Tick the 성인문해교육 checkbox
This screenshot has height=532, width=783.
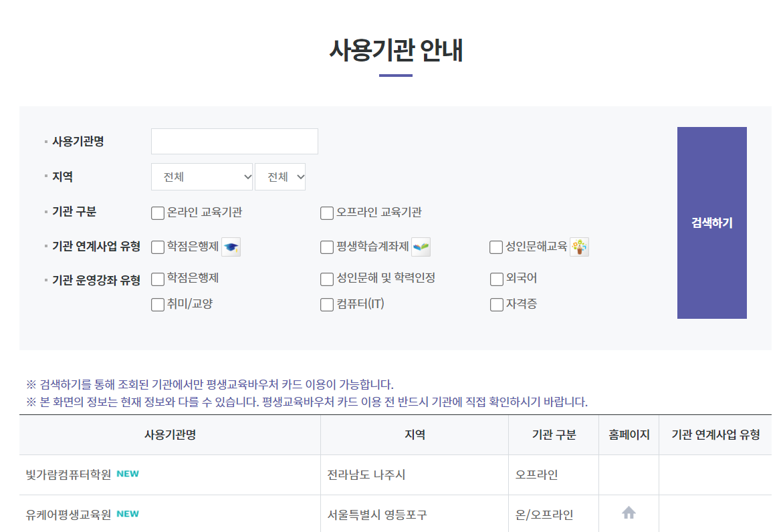click(x=496, y=247)
